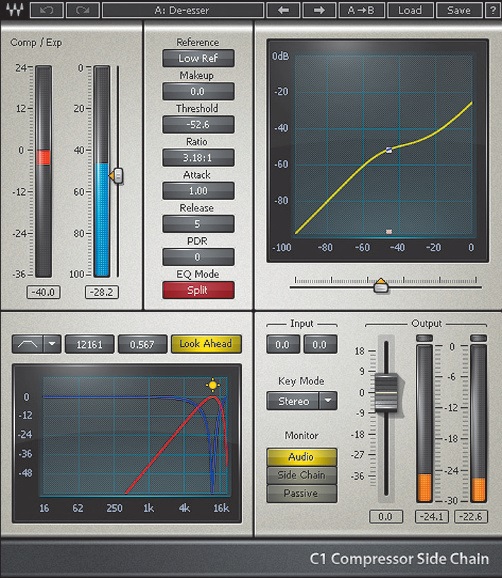
Task: Click the left output clip indicator
Action: (424, 338)
